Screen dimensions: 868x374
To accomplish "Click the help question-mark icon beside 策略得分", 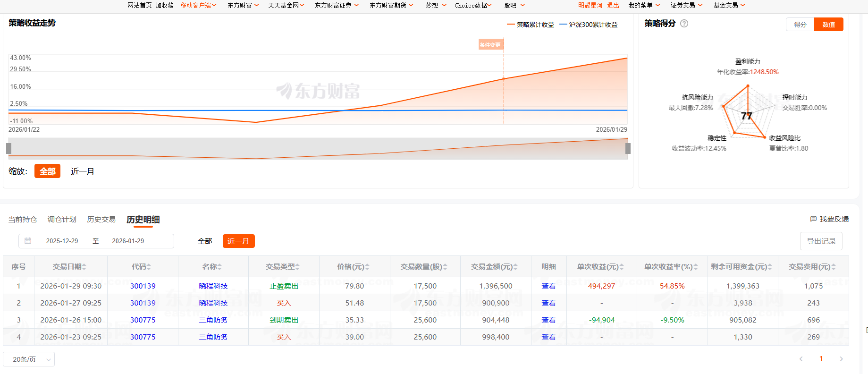I will point(684,23).
